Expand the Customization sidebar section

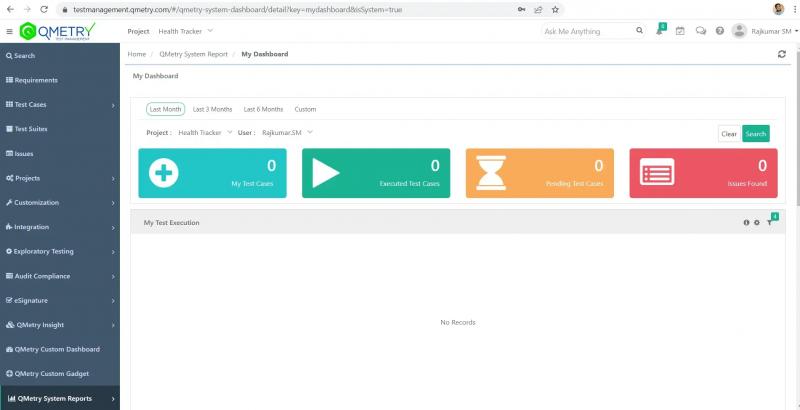pos(60,202)
